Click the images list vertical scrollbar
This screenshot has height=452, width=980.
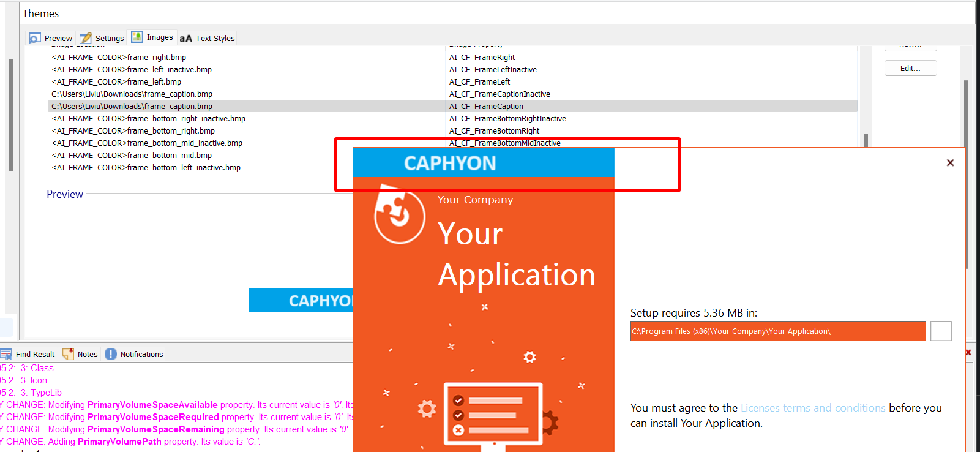click(x=866, y=140)
